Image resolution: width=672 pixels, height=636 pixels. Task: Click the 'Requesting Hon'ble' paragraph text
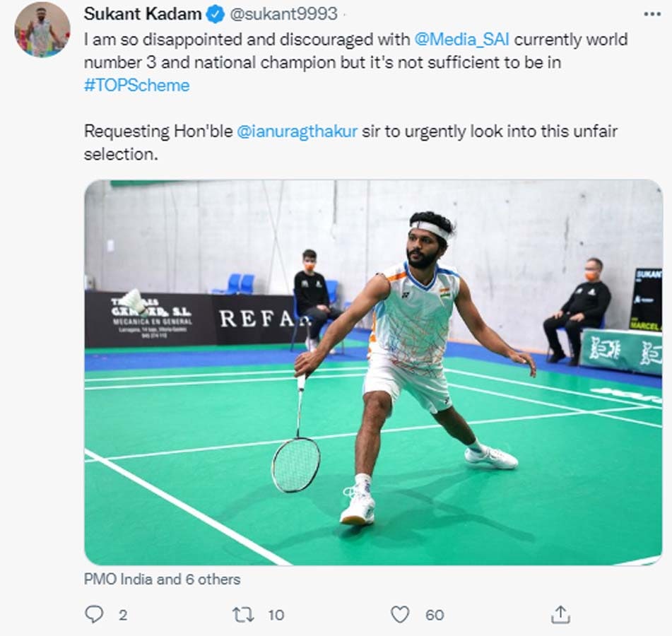click(x=350, y=143)
